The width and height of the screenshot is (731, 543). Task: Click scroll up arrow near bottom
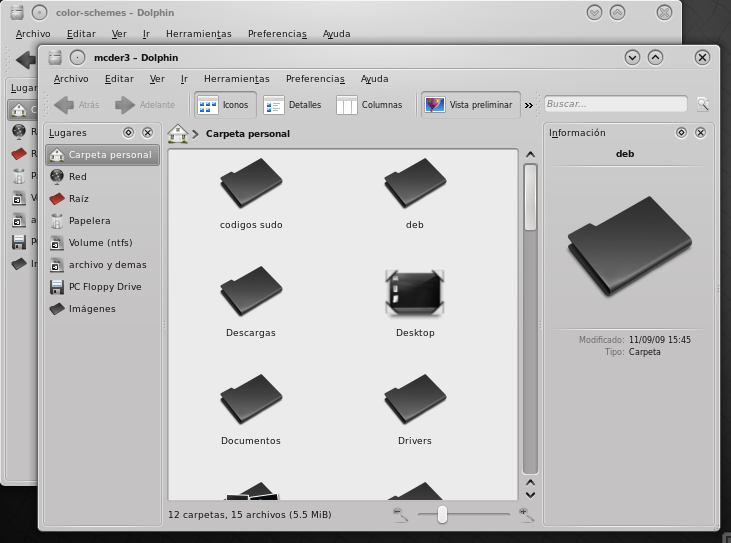pos(530,483)
